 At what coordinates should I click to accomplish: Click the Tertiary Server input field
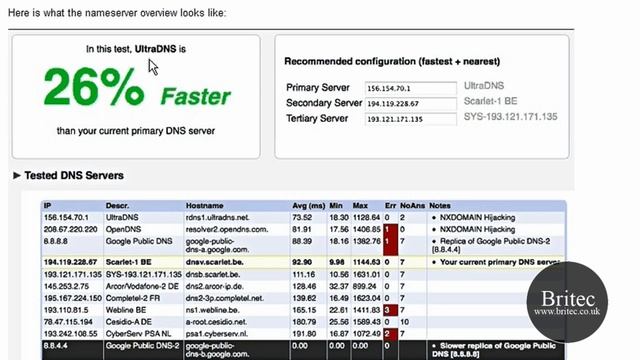411,119
